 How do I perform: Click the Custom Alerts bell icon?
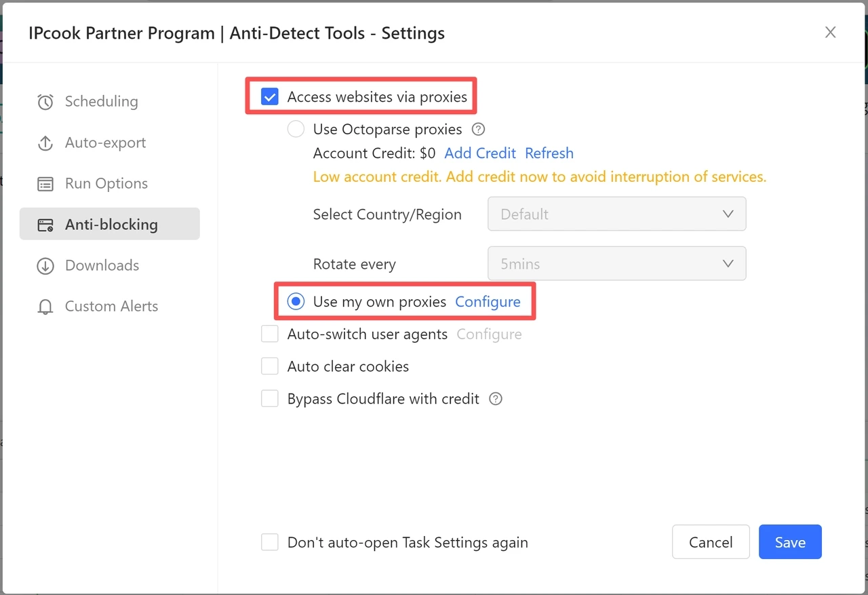45,306
